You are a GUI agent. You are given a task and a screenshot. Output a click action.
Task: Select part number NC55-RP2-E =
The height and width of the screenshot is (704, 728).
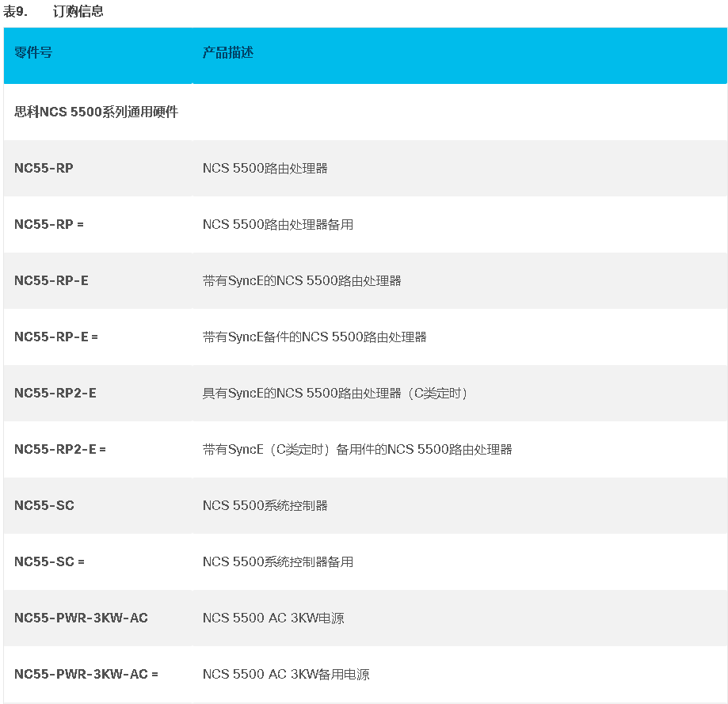click(60, 449)
